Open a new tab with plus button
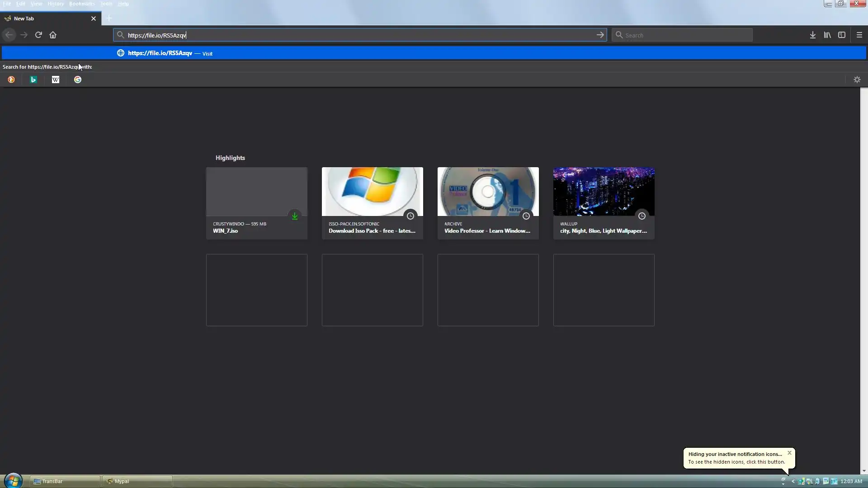The image size is (868, 488). pos(109,19)
